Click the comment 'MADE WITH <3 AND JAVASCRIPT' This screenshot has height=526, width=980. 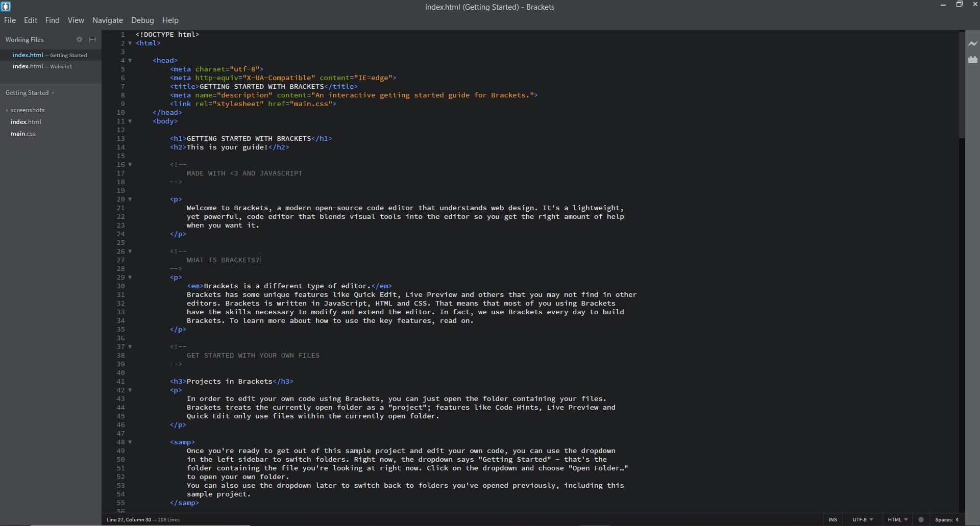tap(244, 173)
